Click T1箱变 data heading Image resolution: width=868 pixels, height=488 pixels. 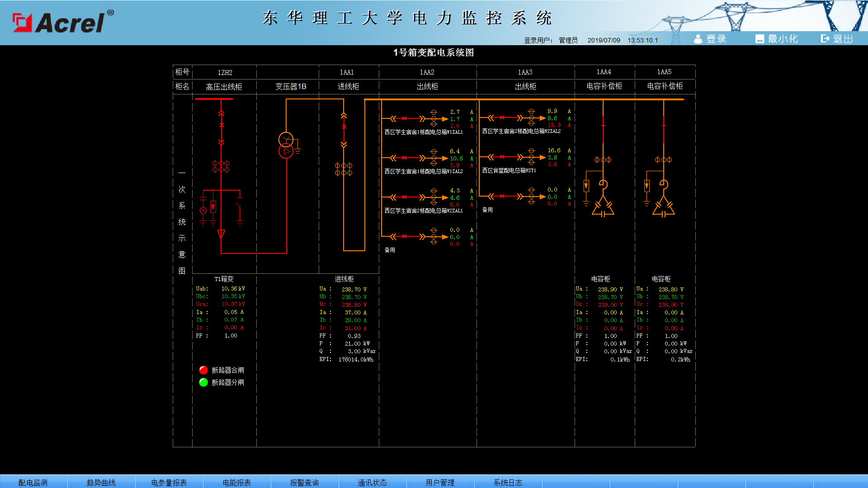tap(224, 279)
